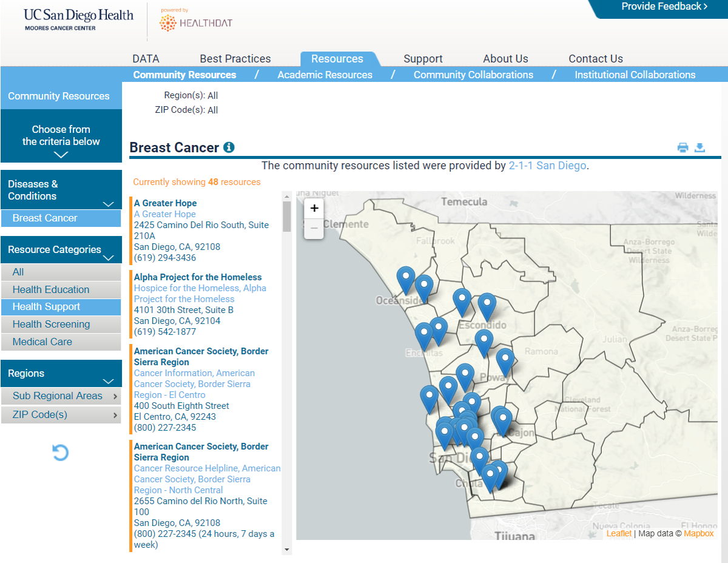Click the Breast Cancer page heading
This screenshot has width=728, height=563.
[x=174, y=147]
